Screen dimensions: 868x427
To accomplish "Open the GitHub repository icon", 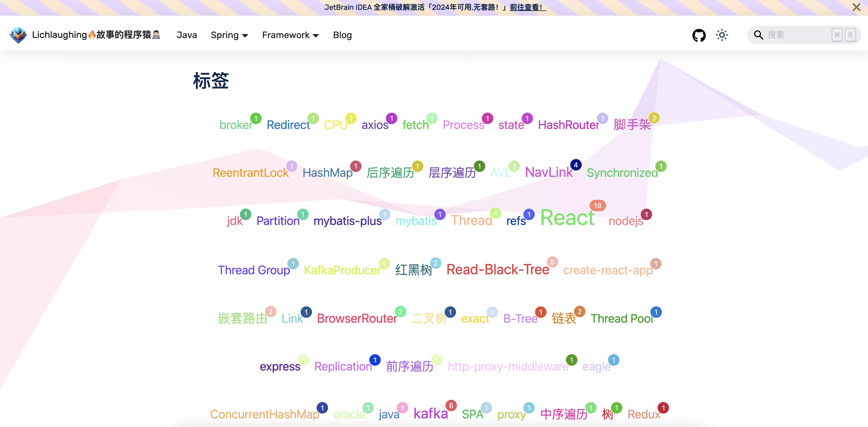I will point(699,35).
